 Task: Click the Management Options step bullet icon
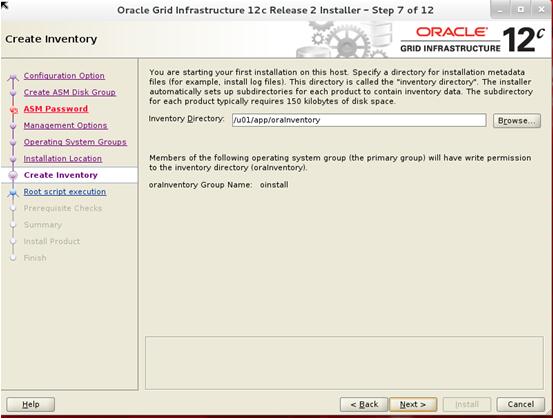[x=13, y=126]
